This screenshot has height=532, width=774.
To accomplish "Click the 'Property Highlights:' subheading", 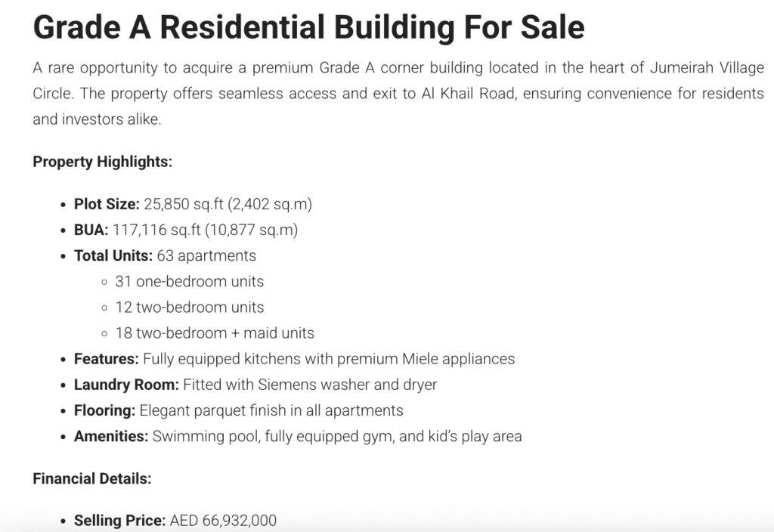I will tap(102, 162).
